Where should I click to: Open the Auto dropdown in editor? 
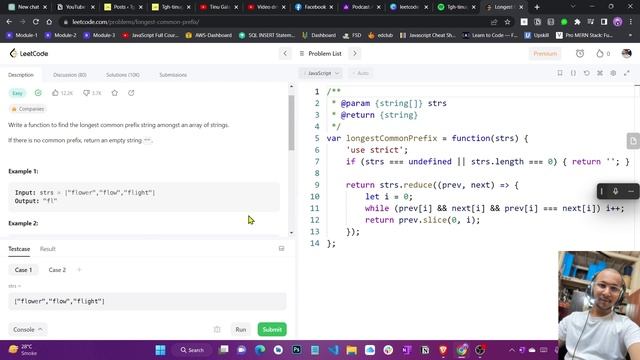click(361, 73)
